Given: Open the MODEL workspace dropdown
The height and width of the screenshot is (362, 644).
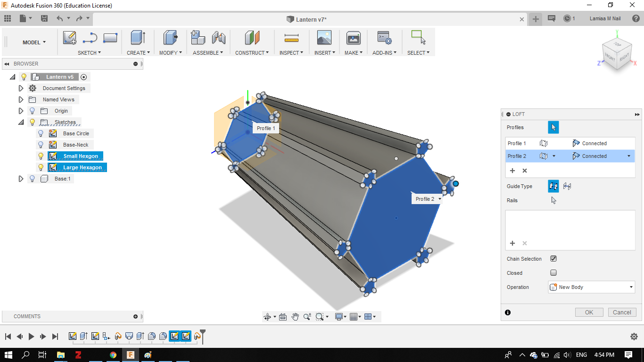Looking at the screenshot, I should [x=34, y=42].
